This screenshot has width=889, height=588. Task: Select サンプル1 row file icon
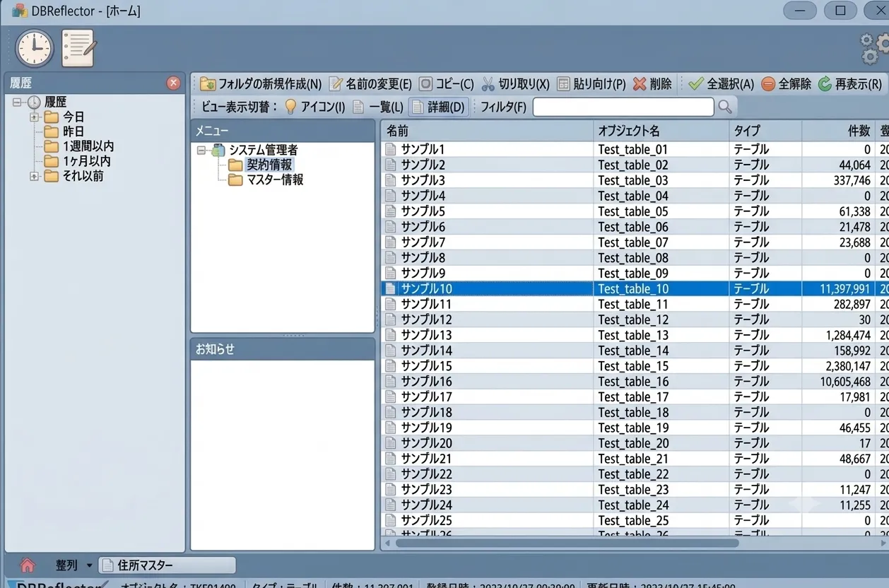pyautogui.click(x=390, y=149)
